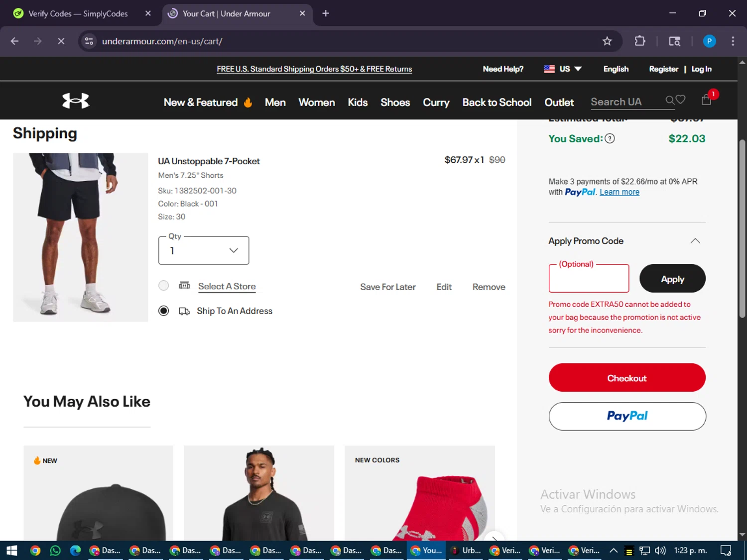747x560 pixels.
Task: Open the Shoes menu
Action: pos(395,103)
